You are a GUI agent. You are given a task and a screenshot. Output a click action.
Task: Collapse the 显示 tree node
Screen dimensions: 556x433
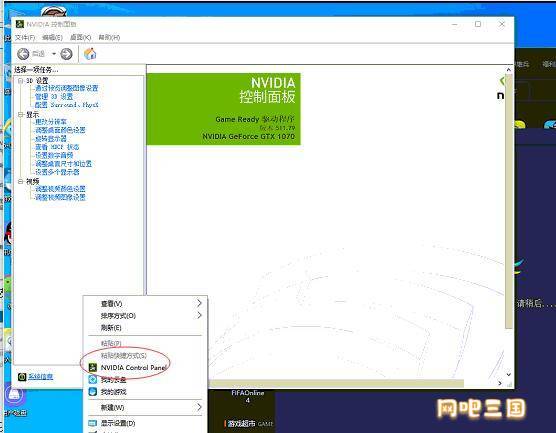[21, 115]
